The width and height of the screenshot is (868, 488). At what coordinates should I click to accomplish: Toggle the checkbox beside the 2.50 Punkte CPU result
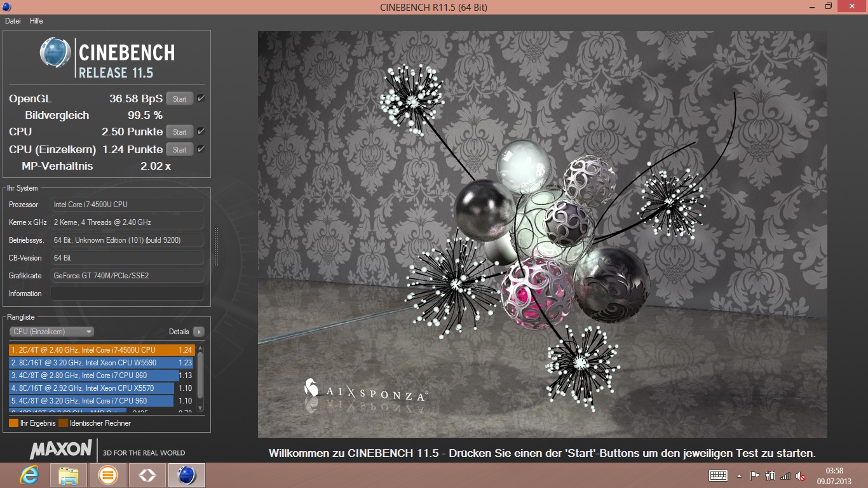click(201, 131)
